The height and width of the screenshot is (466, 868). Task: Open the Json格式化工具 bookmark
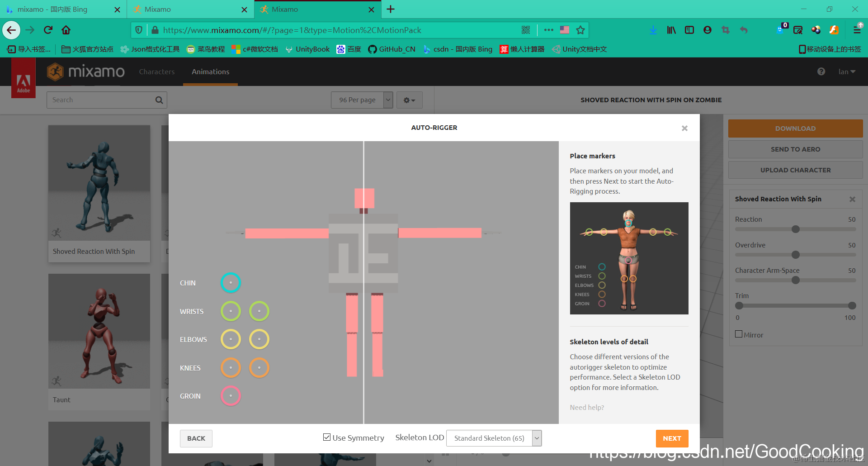coord(150,49)
